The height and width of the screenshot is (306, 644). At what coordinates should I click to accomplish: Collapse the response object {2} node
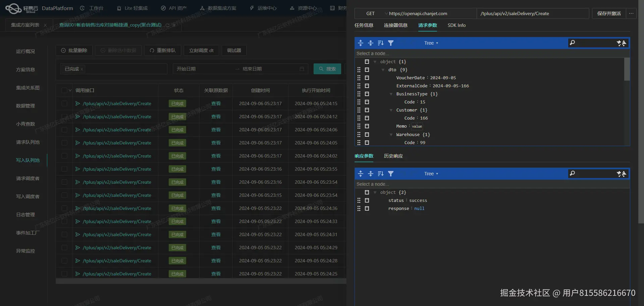(375, 192)
